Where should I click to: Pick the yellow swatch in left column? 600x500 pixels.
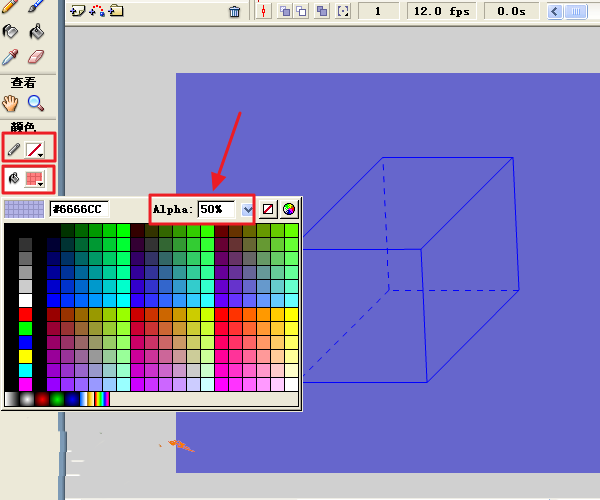point(26,356)
